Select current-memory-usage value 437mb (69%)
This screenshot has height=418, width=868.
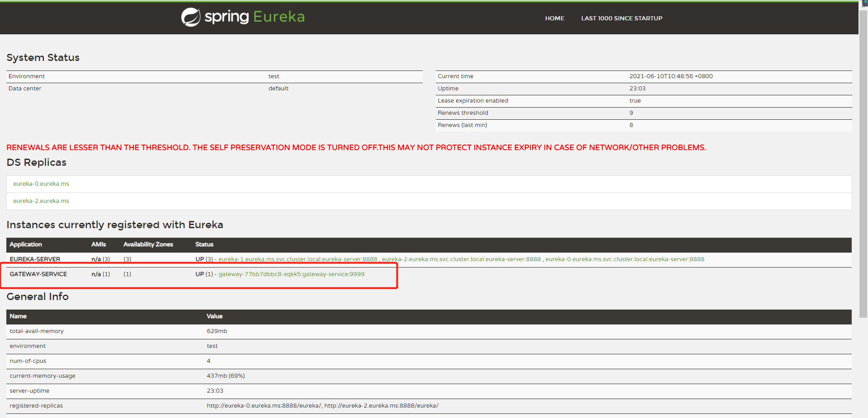[x=226, y=376]
